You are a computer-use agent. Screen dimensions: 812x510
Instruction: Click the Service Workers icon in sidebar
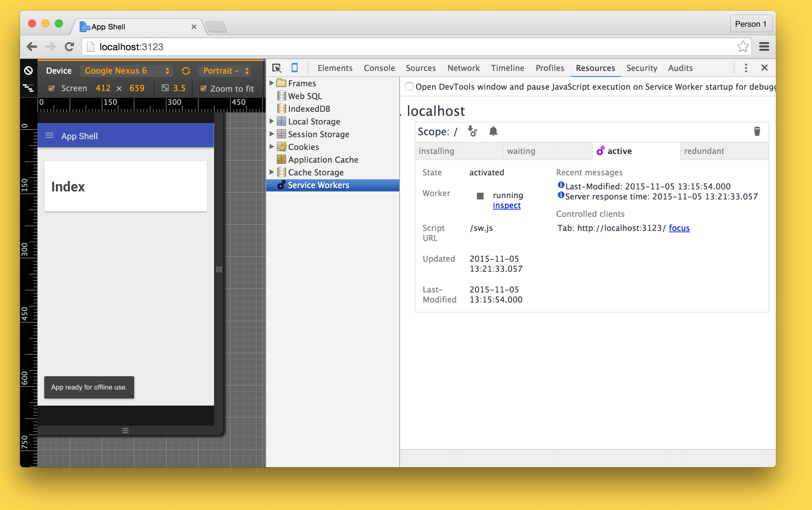[281, 185]
